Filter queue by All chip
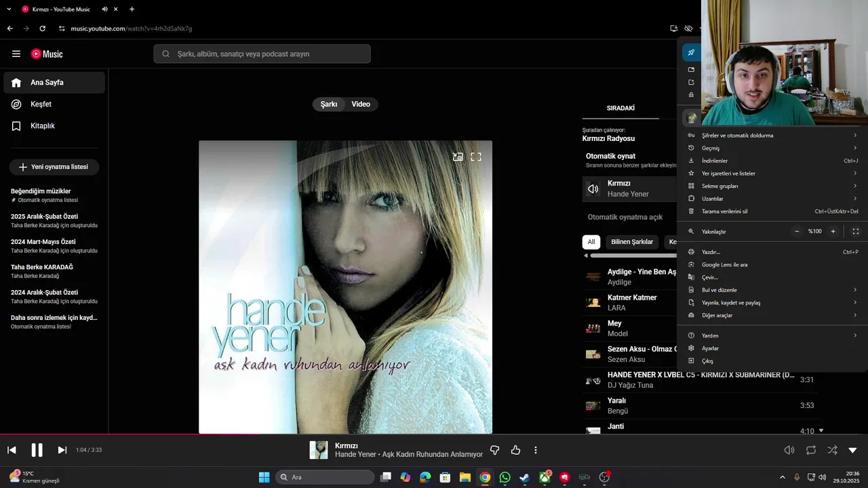The width and height of the screenshot is (868, 488). (x=591, y=242)
